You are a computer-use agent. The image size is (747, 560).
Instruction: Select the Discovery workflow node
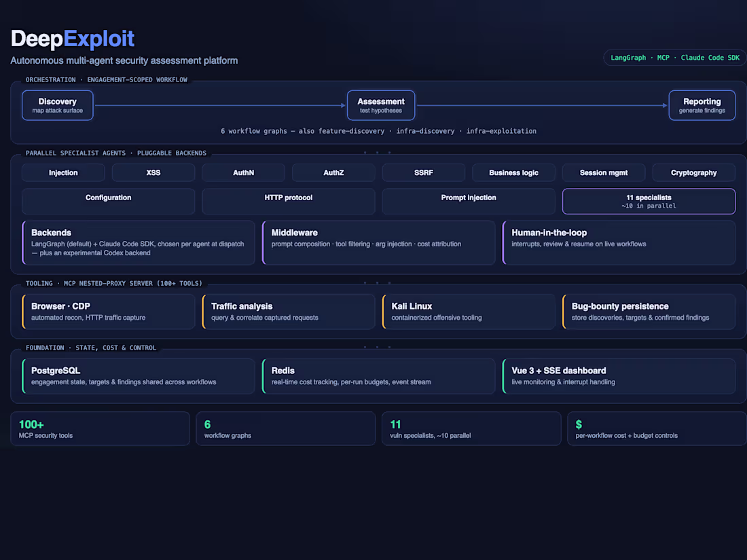point(57,105)
